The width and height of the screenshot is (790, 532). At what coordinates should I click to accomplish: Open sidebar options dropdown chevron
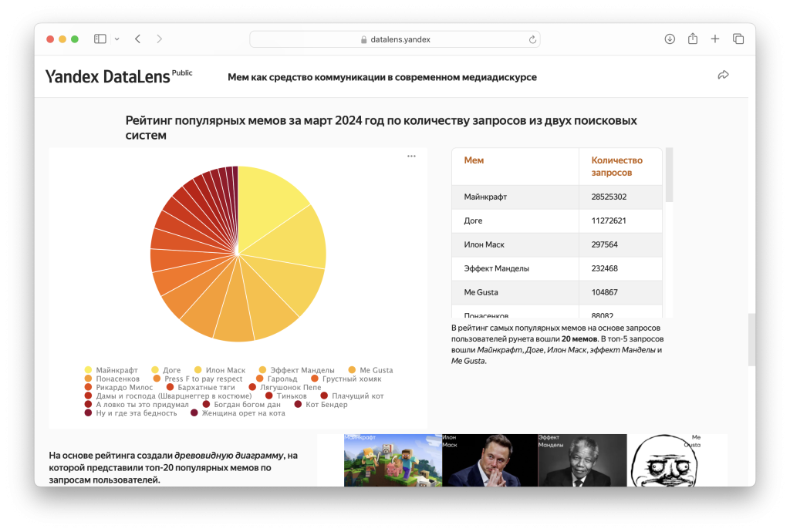pyautogui.click(x=117, y=39)
